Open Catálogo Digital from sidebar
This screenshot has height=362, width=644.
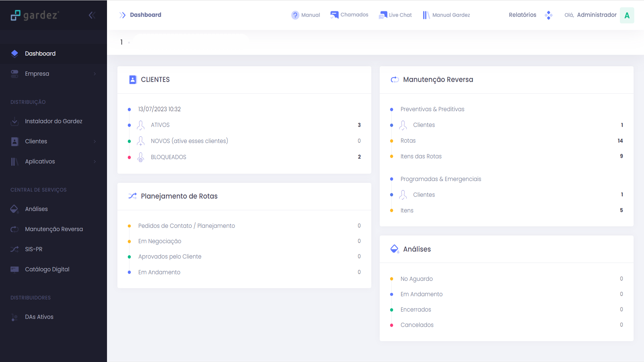point(47,269)
